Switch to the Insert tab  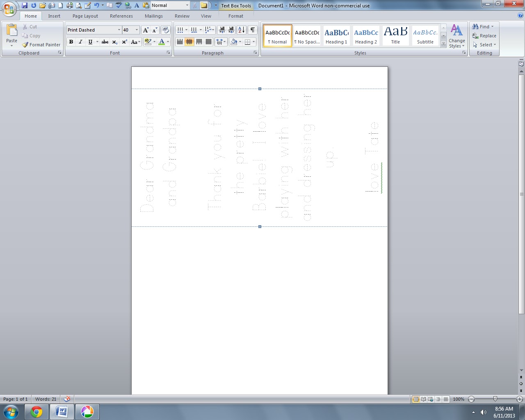[x=54, y=16]
